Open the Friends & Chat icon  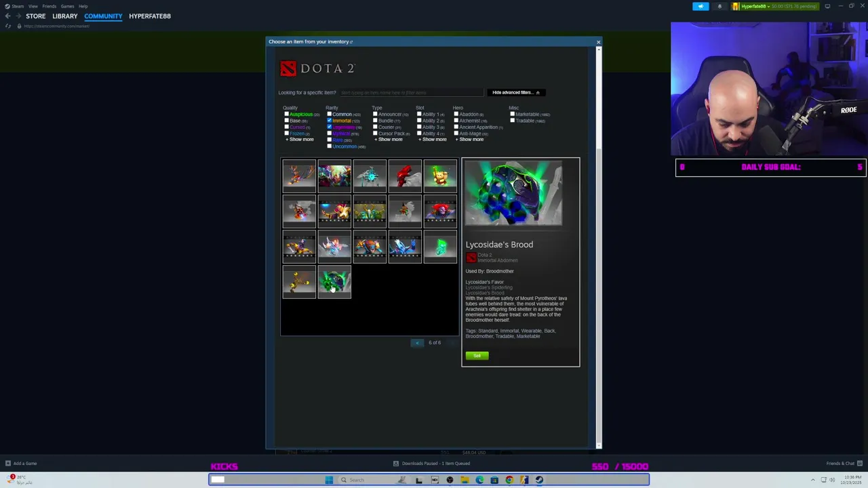pos(860,464)
